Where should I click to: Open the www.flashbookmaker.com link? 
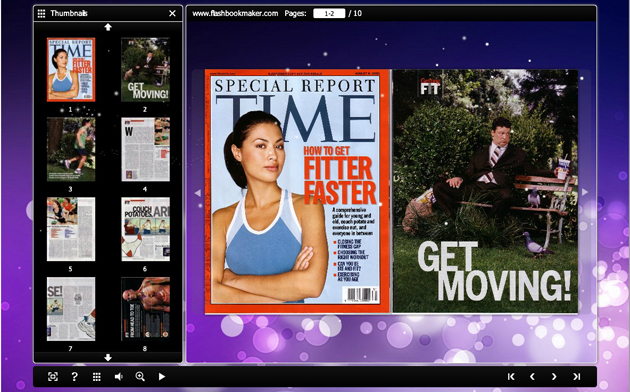point(235,13)
